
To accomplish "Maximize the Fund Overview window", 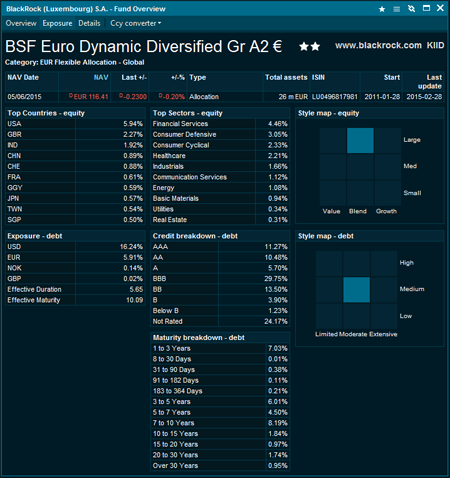I will click(x=426, y=8).
